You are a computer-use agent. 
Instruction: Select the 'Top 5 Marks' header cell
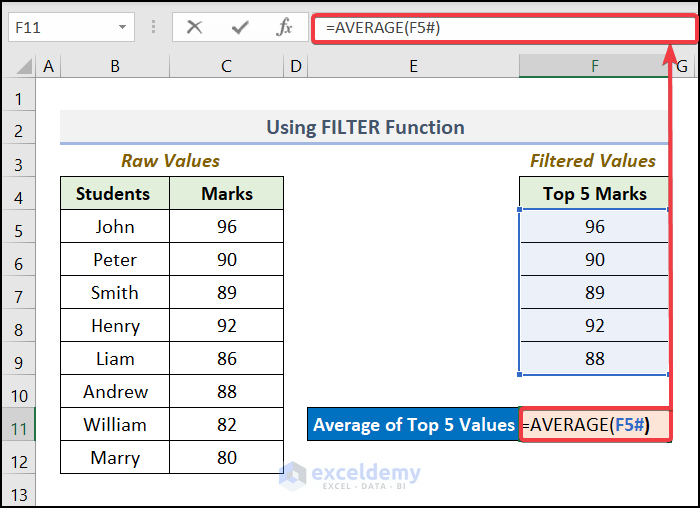[594, 194]
